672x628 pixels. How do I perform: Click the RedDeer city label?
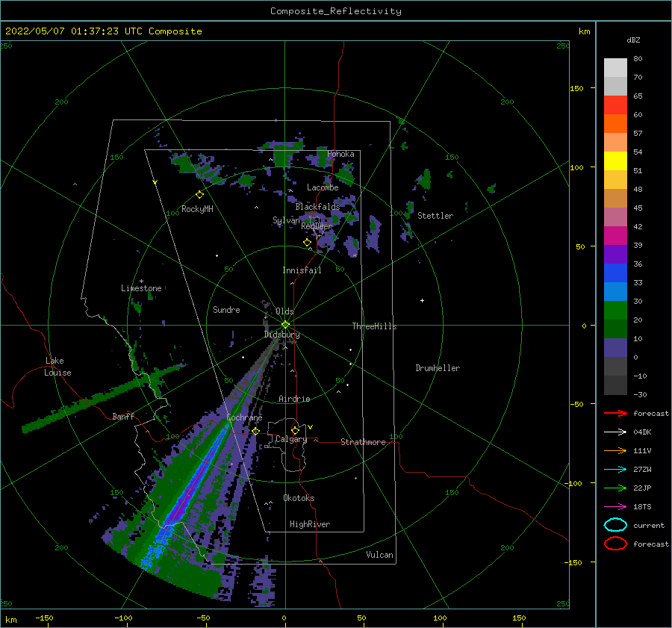pos(317,226)
